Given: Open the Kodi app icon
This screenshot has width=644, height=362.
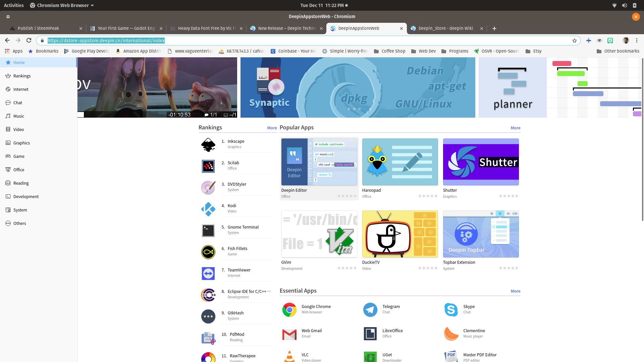Looking at the screenshot, I should 208,209.
